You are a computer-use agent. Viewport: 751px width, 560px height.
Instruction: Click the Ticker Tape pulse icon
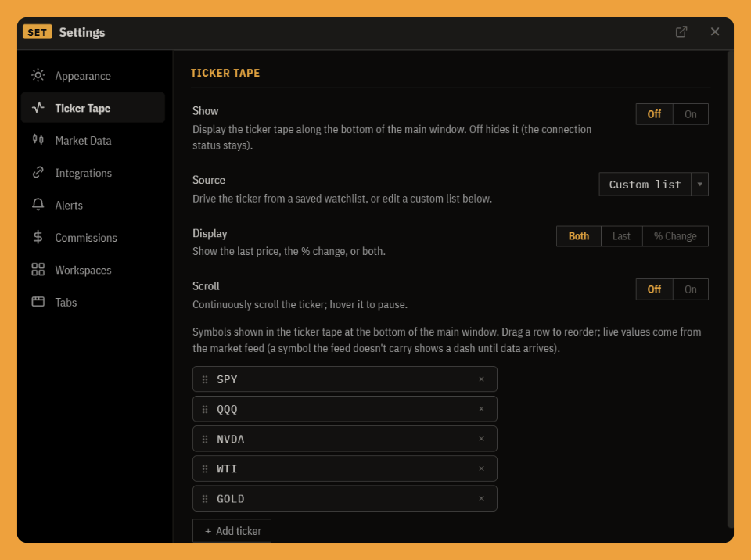pyautogui.click(x=38, y=108)
